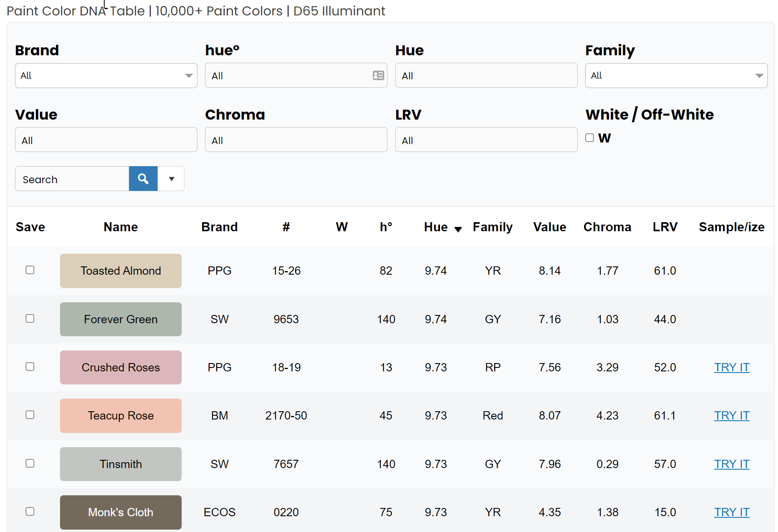Open the Family filter dropdown
Image resolution: width=778 pixels, height=532 pixels.
point(676,75)
